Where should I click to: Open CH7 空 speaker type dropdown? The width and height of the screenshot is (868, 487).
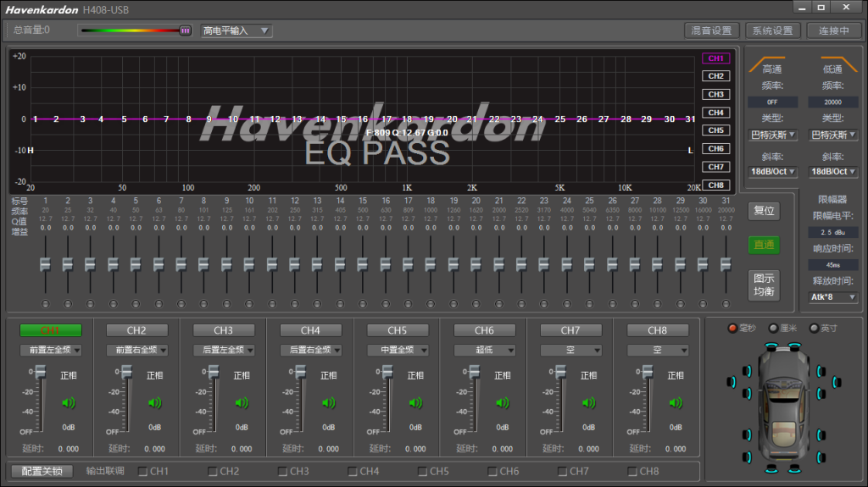click(x=570, y=350)
